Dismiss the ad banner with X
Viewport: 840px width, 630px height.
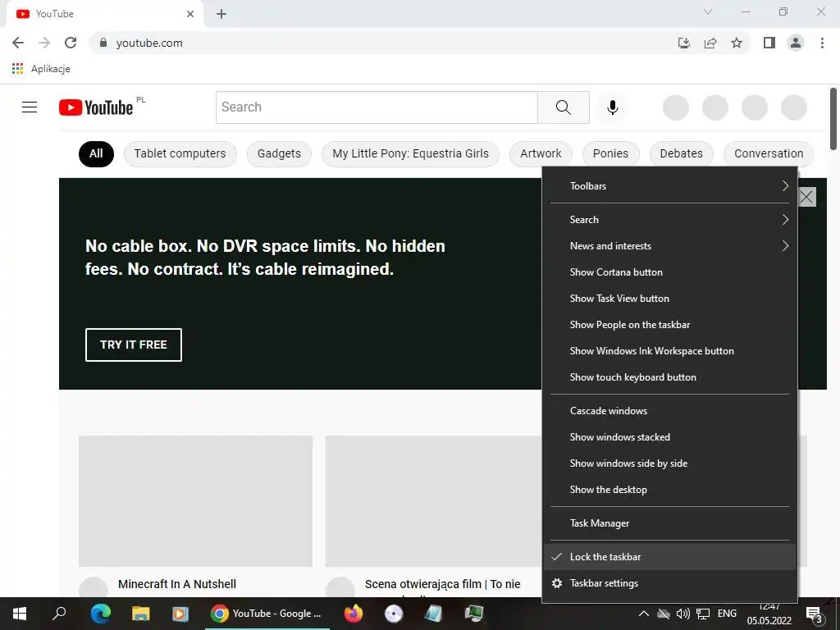click(807, 197)
